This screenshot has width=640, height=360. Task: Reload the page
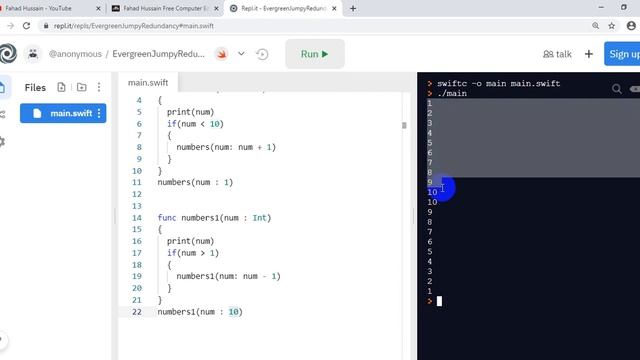pyautogui.click(x=27, y=26)
